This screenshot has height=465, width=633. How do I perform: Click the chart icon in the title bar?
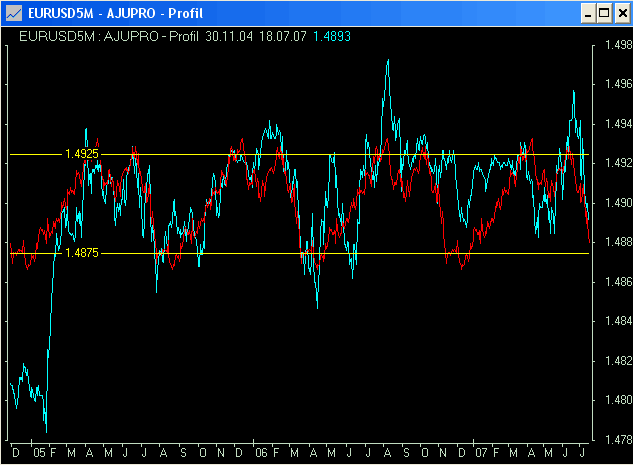[x=13, y=13]
